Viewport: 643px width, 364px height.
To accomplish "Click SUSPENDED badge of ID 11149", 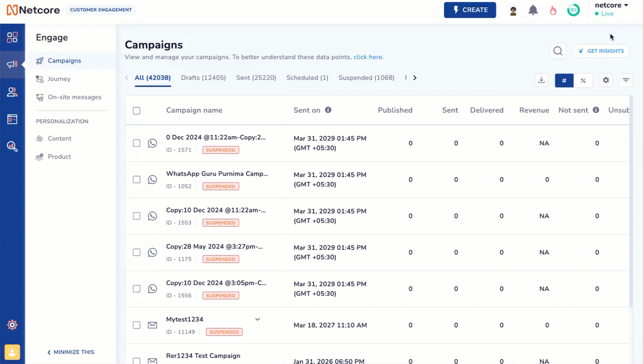I will click(x=224, y=332).
